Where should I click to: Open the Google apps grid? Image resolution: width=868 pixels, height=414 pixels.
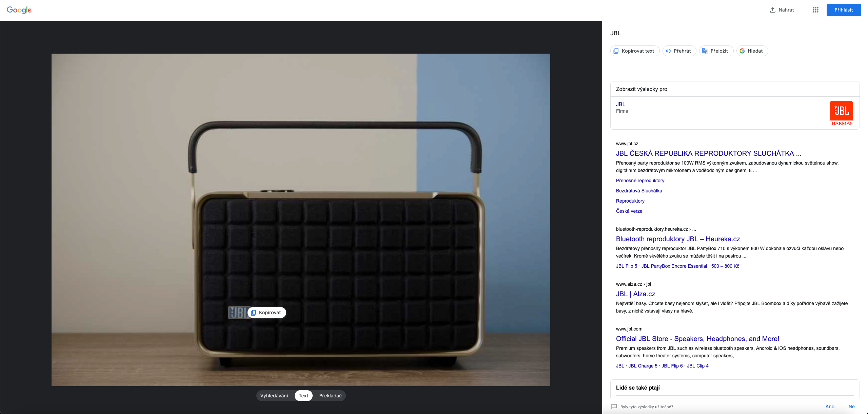tap(815, 10)
